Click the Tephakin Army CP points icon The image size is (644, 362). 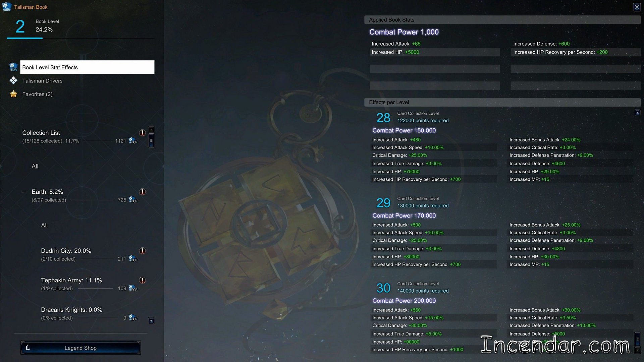[x=133, y=288]
